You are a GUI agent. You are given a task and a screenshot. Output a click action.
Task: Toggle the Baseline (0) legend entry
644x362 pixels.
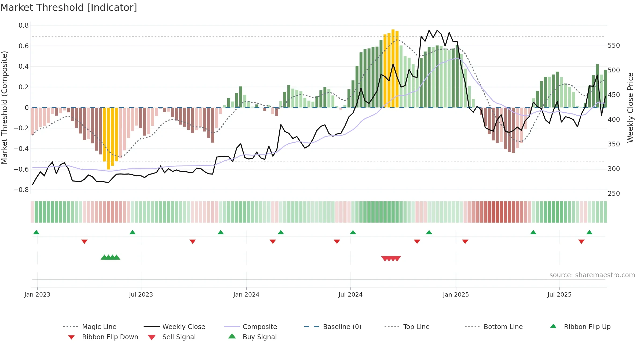click(x=333, y=327)
